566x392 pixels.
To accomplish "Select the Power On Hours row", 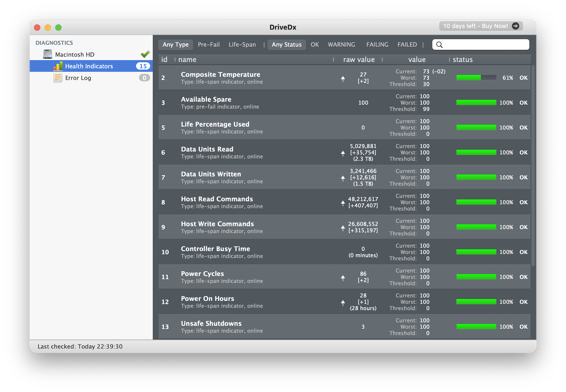I will point(344,302).
